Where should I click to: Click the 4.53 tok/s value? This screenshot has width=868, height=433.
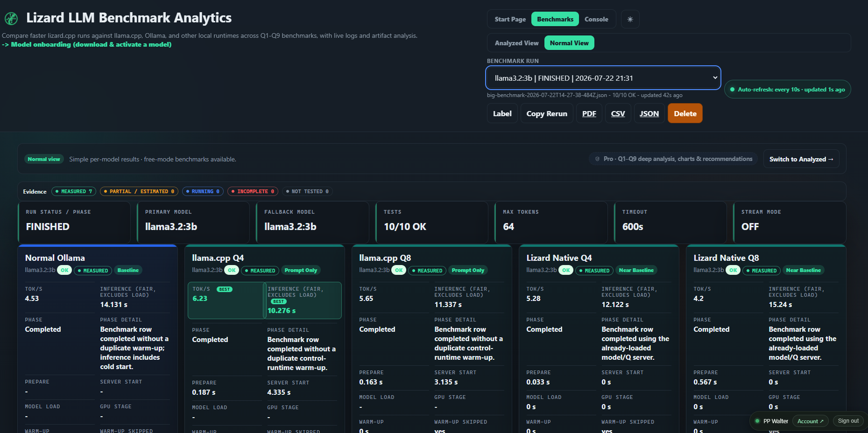pos(32,299)
